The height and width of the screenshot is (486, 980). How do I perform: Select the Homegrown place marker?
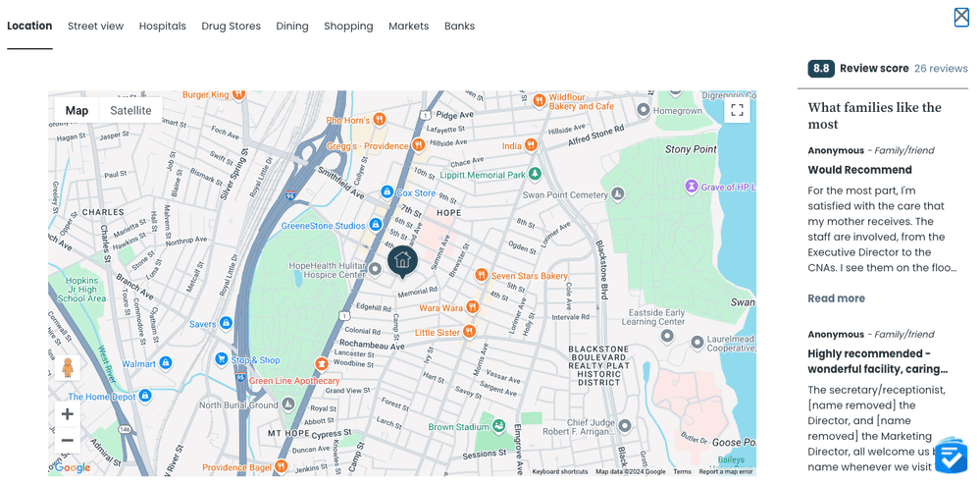tap(644, 110)
